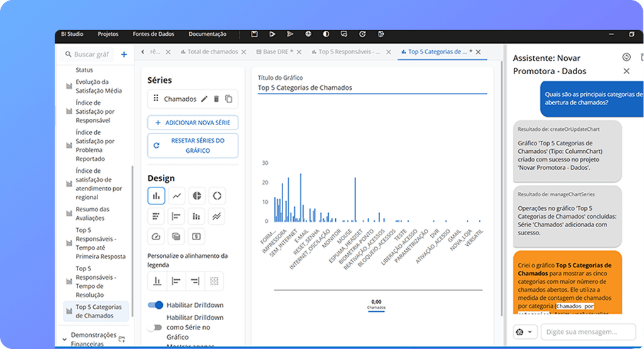The width and height of the screenshot is (644, 349).
Task: Click the logout icon in the toolbar
Action: pos(380,34)
